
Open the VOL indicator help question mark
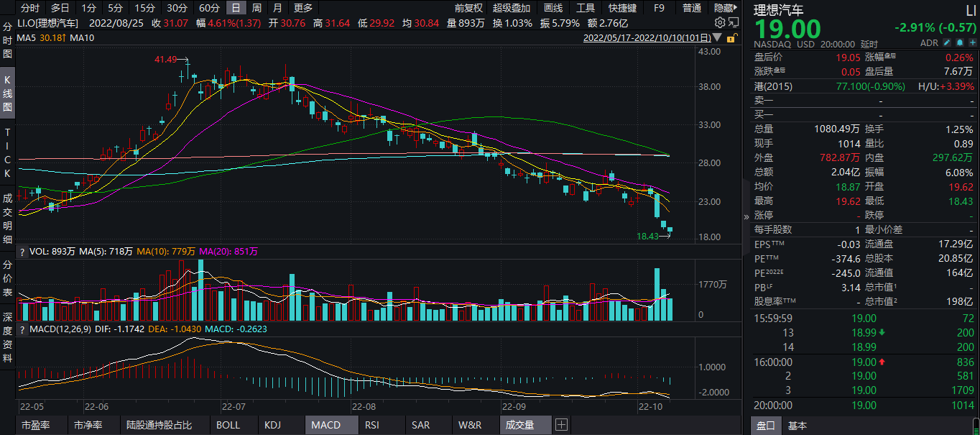point(22,252)
